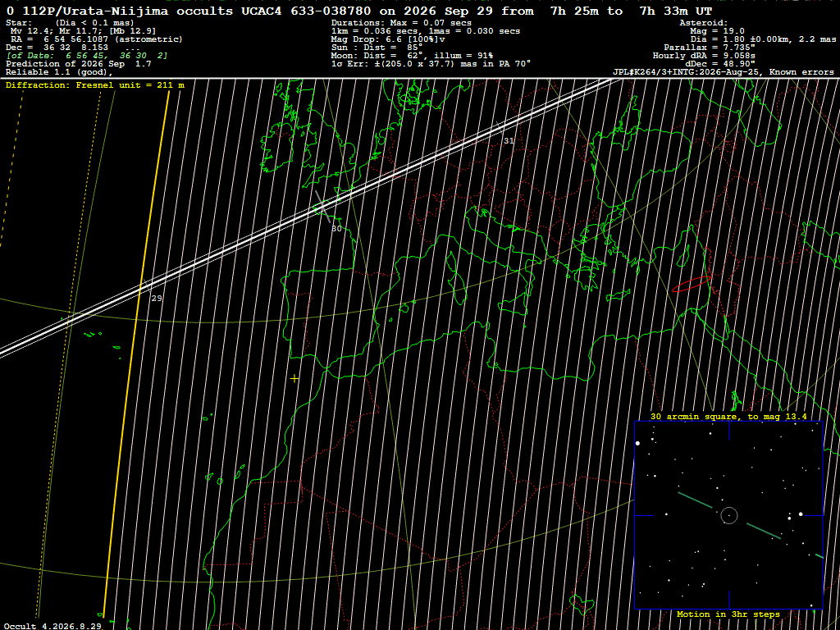Viewport: 840px width, 630px height.
Task: Click time marker 30 on the path
Action: click(336, 229)
